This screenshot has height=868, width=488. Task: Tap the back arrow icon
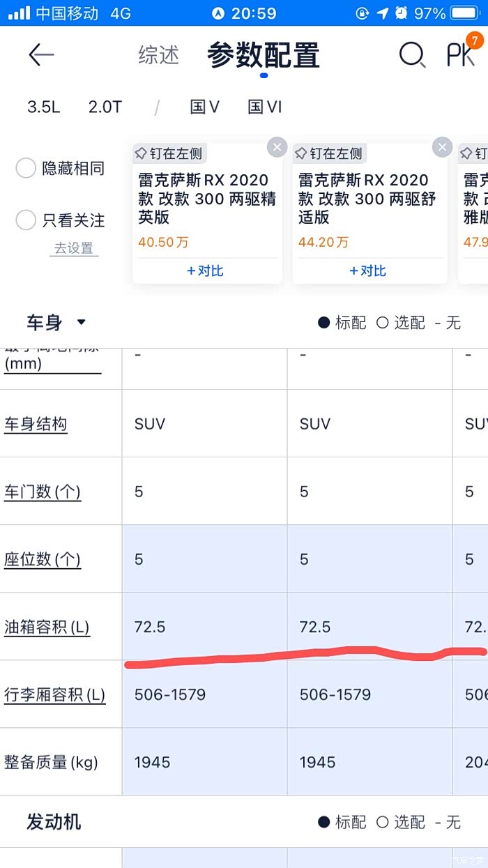point(41,55)
